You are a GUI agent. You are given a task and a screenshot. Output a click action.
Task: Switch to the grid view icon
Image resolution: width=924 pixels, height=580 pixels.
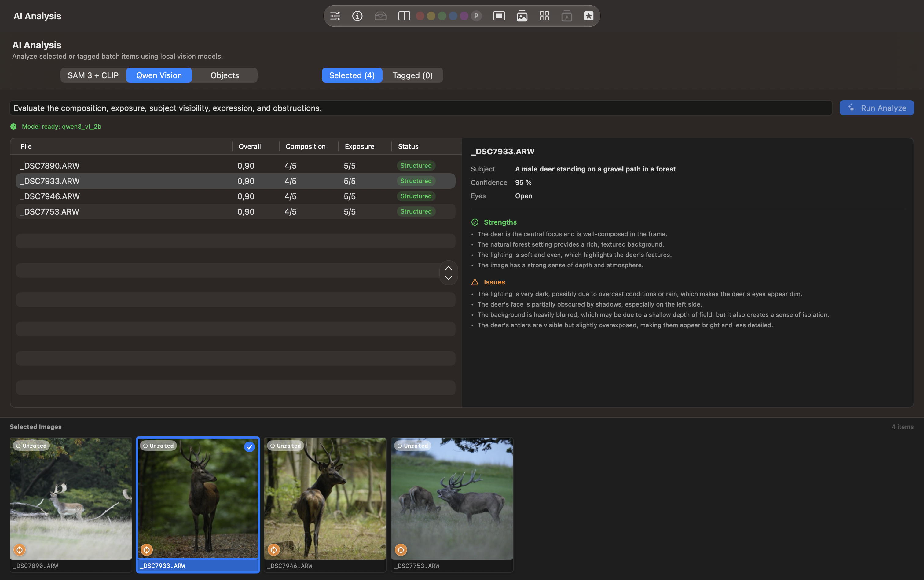(x=544, y=16)
